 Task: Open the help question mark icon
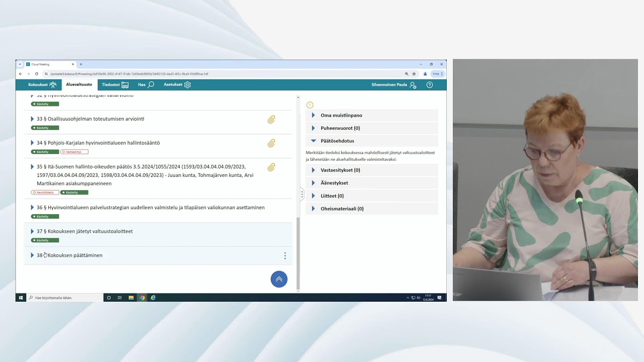[x=430, y=85]
